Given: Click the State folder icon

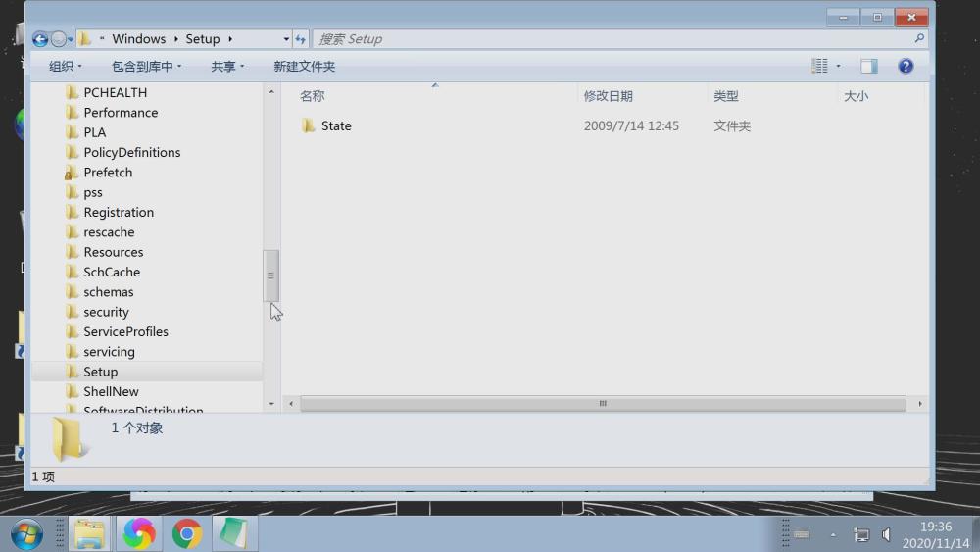Looking at the screenshot, I should [308, 125].
